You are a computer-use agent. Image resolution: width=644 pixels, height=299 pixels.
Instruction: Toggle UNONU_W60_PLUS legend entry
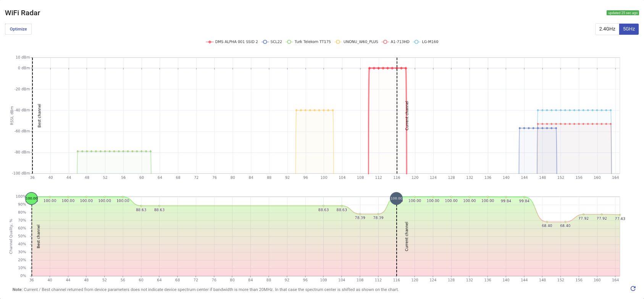pyautogui.click(x=357, y=42)
